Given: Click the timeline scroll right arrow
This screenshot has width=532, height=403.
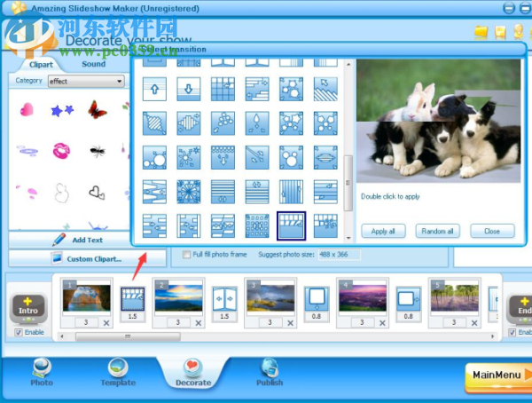Looking at the screenshot, I should (x=492, y=336).
